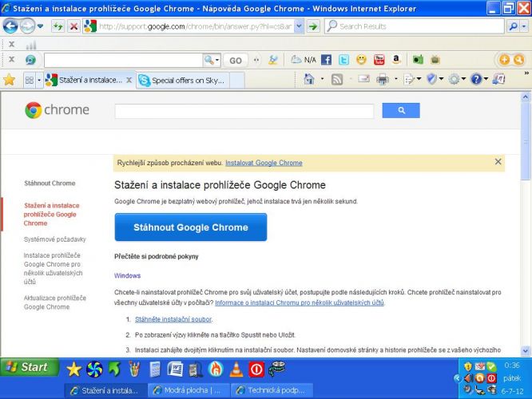Open the YouTube toolbar icon
Screen dimensions: 532x399
379,60
